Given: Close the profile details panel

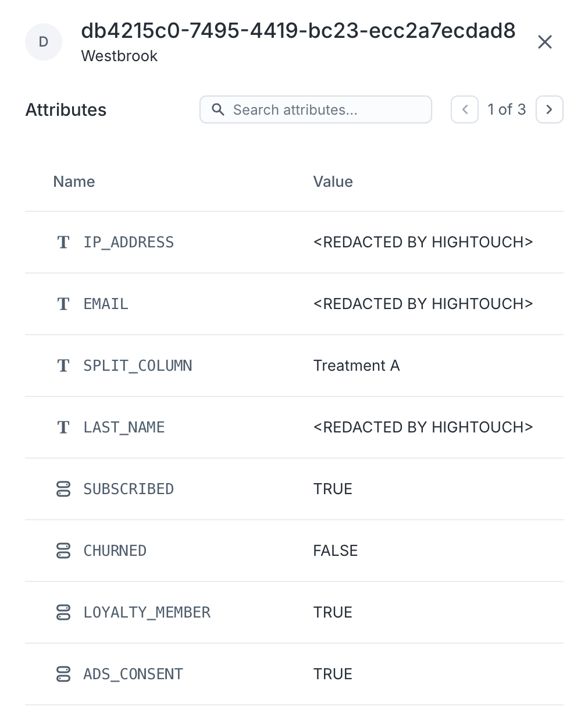Looking at the screenshot, I should click(x=544, y=42).
